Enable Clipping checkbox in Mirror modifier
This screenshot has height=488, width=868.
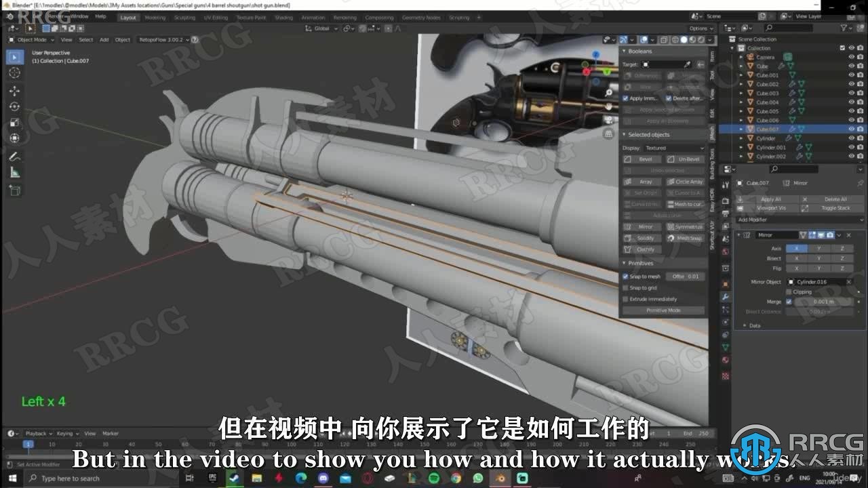(789, 291)
